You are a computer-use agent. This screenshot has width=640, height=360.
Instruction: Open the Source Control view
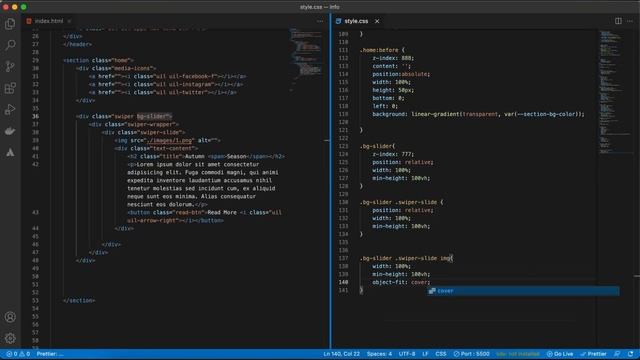point(10,66)
